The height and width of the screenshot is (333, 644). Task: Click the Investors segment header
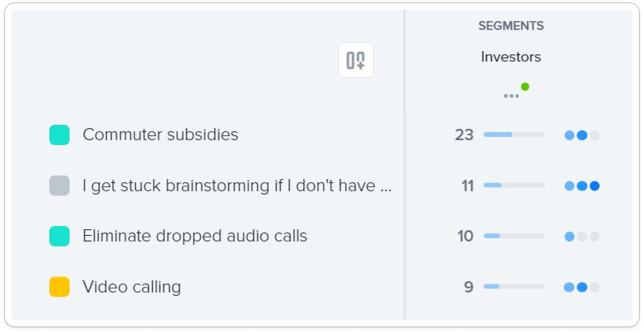coord(511,57)
